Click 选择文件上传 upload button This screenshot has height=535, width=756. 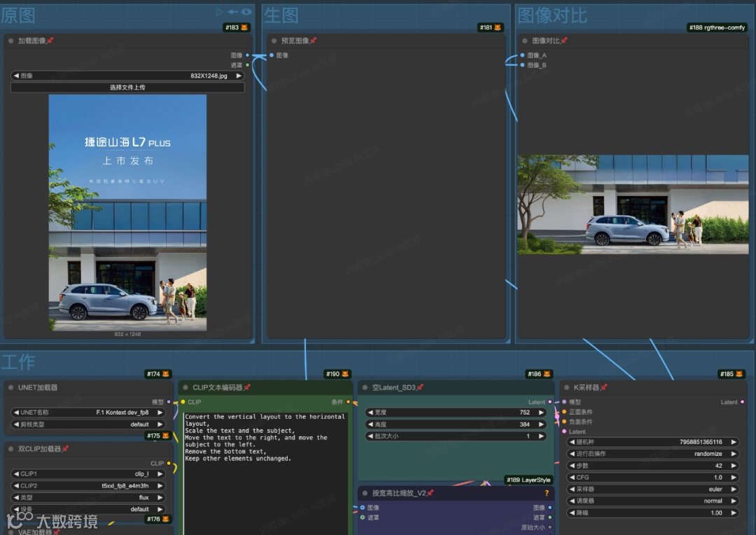tap(127, 88)
